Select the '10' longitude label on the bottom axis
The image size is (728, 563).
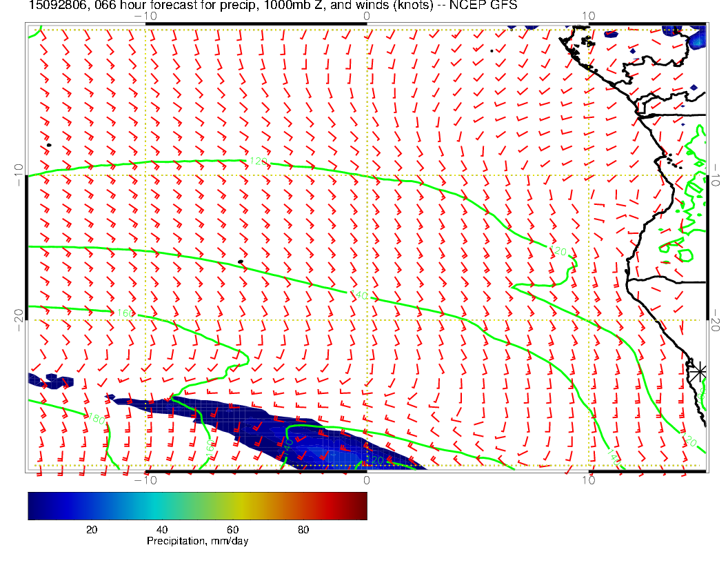point(588,480)
